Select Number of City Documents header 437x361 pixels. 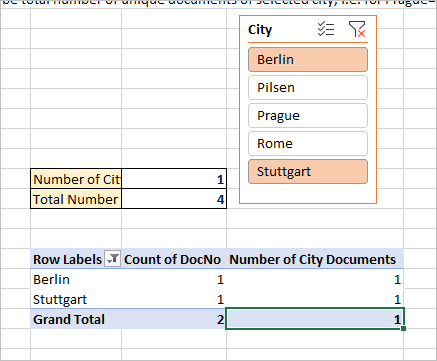point(315,259)
